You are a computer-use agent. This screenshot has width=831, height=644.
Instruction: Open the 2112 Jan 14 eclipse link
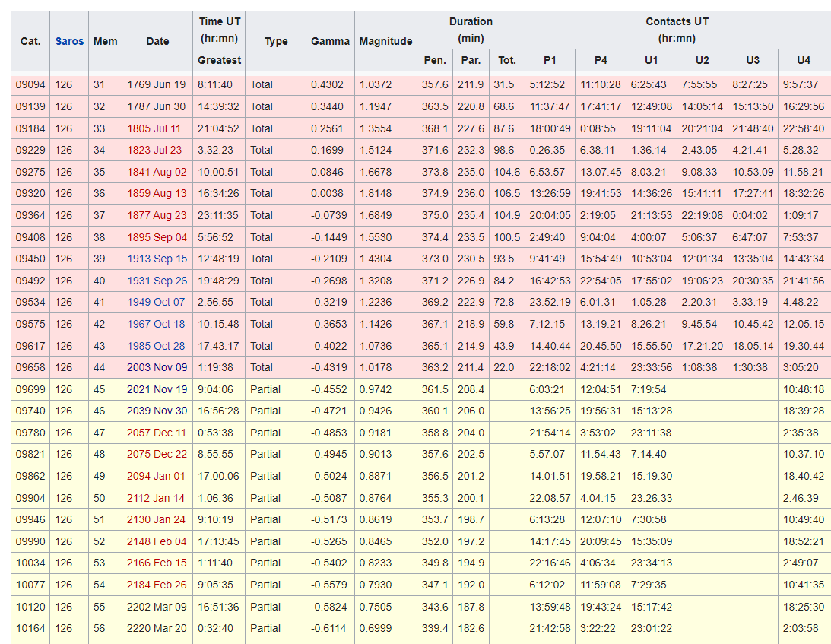(x=155, y=498)
